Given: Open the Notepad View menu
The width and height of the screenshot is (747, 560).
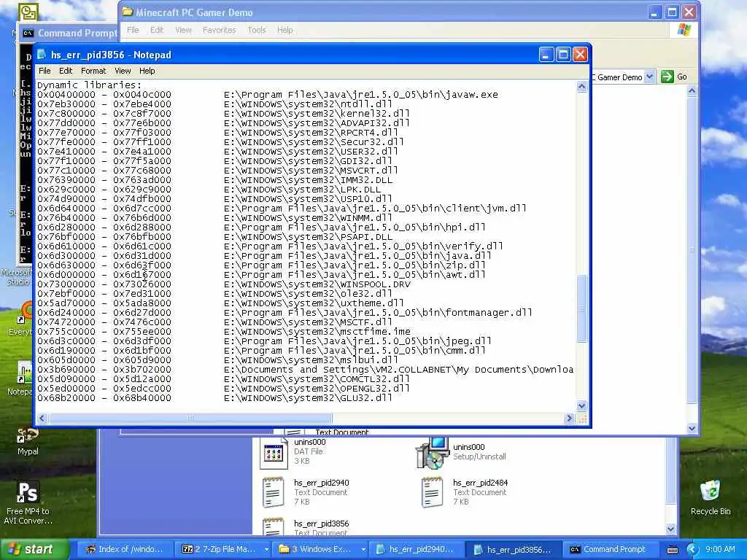Looking at the screenshot, I should (123, 71).
